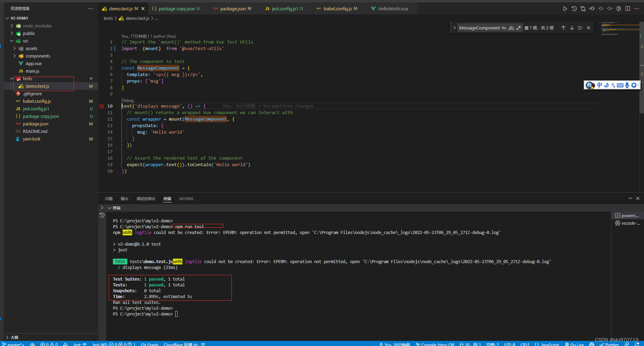
Task: Open the Debug Console (调试控制台) tab
Action: (x=146, y=199)
